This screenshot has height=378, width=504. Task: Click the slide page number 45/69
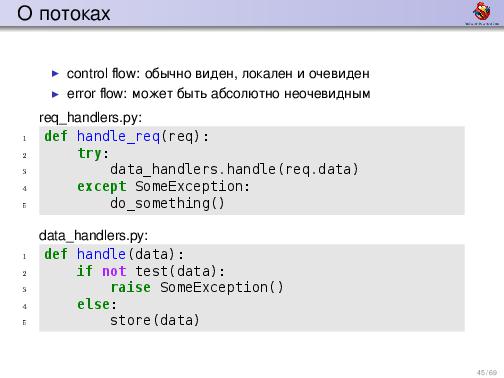pyautogui.click(x=487, y=372)
